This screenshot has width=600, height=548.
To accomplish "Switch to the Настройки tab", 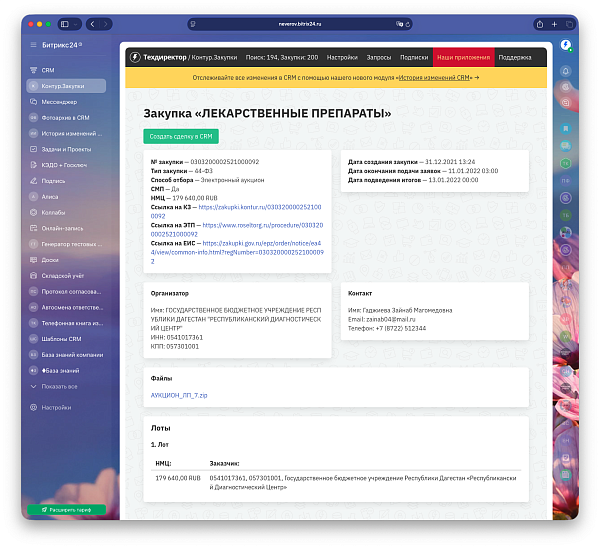I will tap(342, 57).
